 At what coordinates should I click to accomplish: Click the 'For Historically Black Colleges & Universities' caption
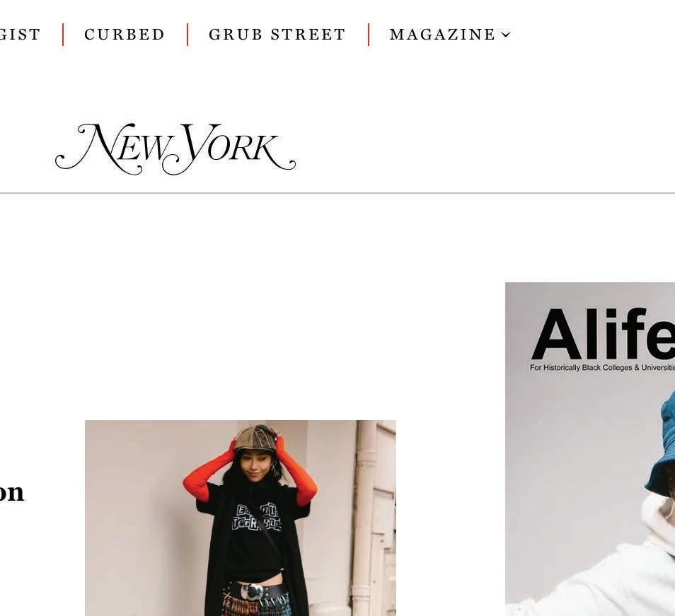click(602, 367)
